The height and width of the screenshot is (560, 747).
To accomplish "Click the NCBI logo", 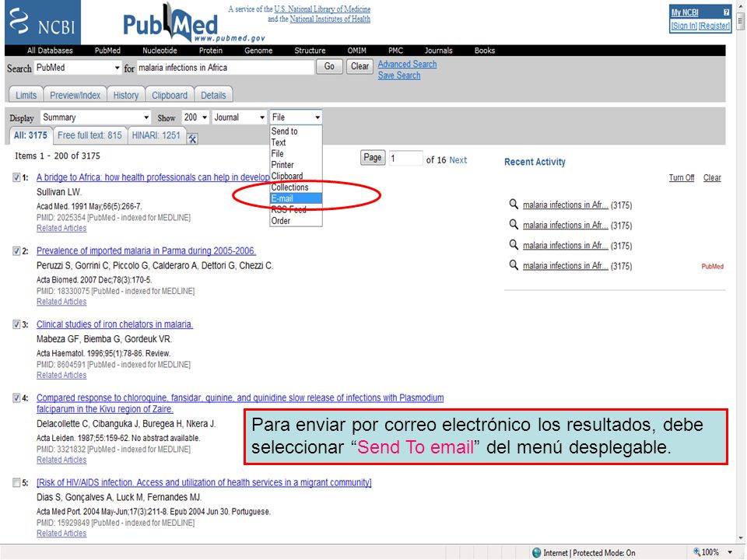I will (43, 23).
